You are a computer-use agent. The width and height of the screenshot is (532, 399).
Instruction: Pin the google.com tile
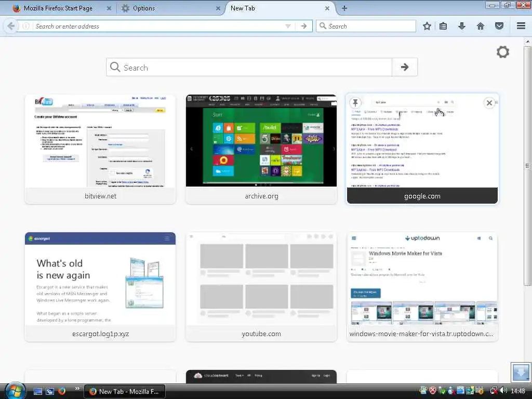355,102
